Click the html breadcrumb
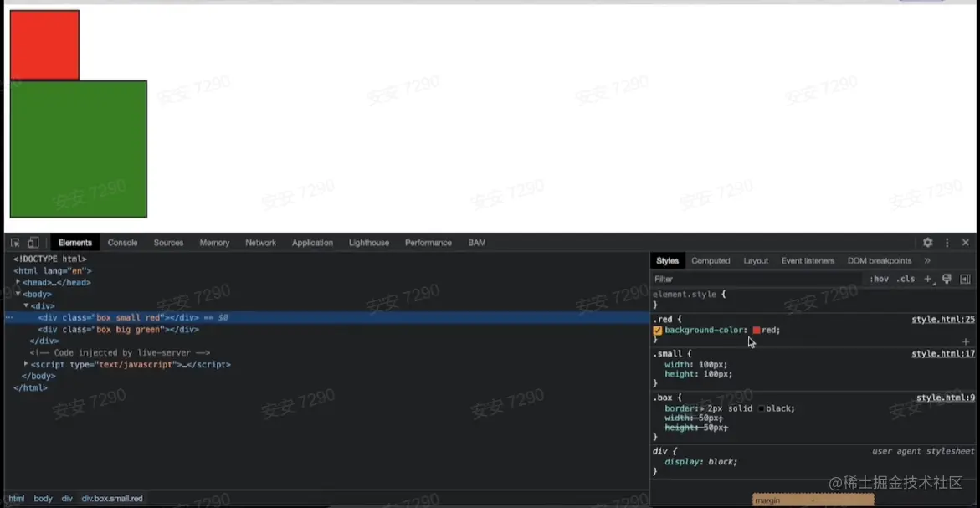Viewport: 980px width, 508px height. [x=16, y=499]
